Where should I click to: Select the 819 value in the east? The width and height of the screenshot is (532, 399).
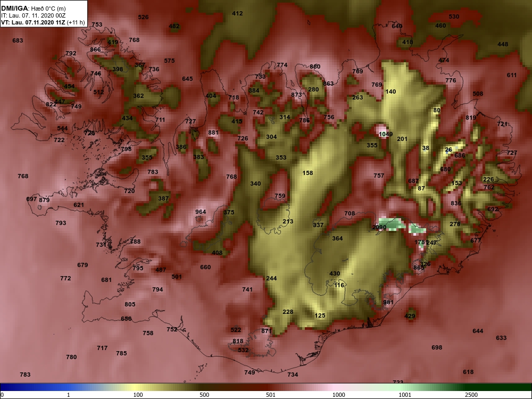[471, 118]
